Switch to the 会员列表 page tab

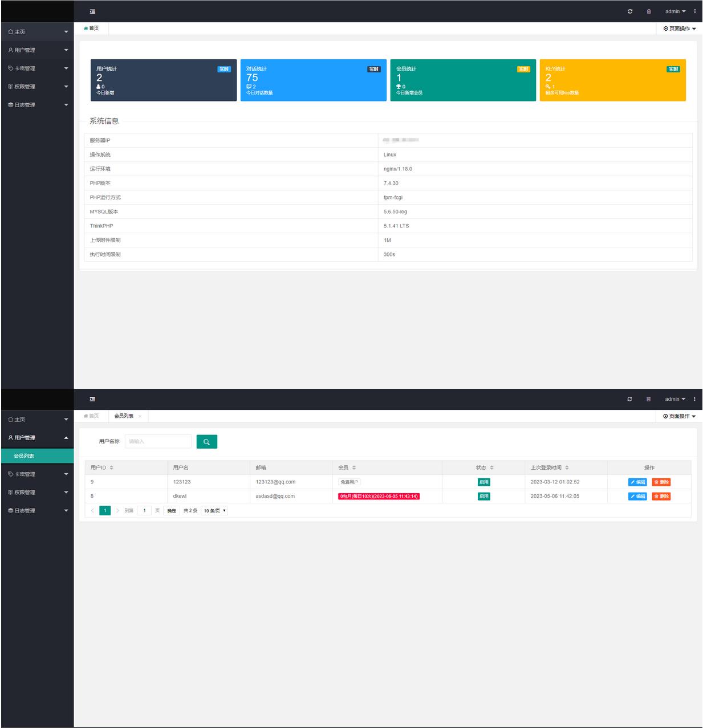point(124,416)
